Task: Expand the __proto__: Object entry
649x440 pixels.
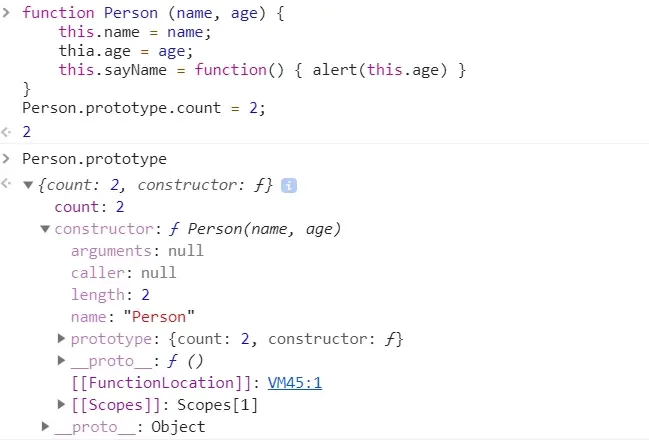Action: 45,426
